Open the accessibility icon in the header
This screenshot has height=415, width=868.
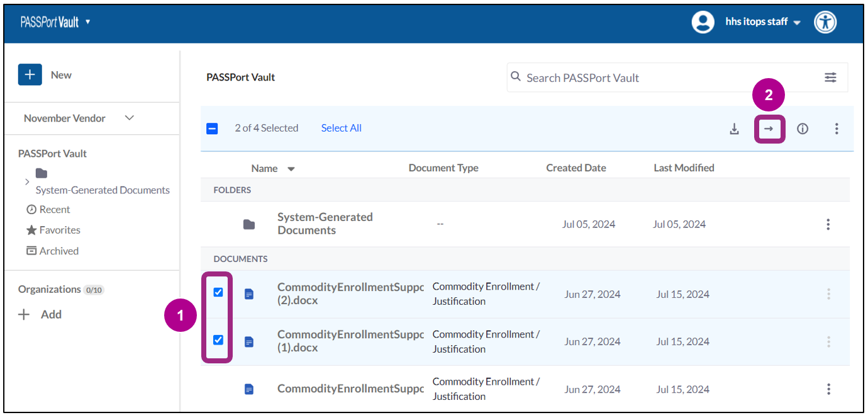[825, 21]
